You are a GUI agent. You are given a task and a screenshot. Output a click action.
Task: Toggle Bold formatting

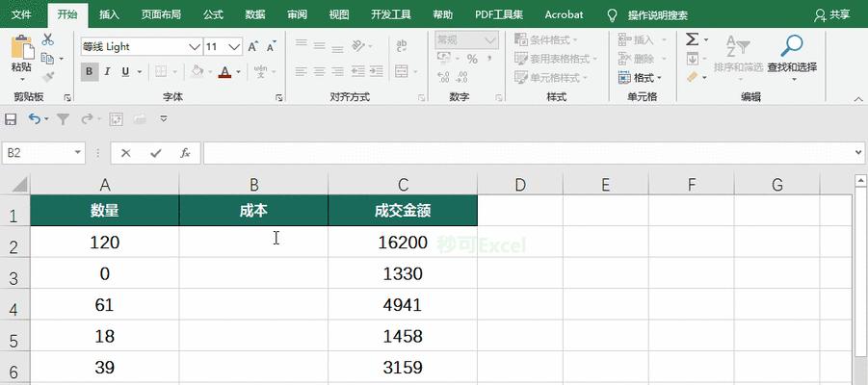tap(90, 71)
